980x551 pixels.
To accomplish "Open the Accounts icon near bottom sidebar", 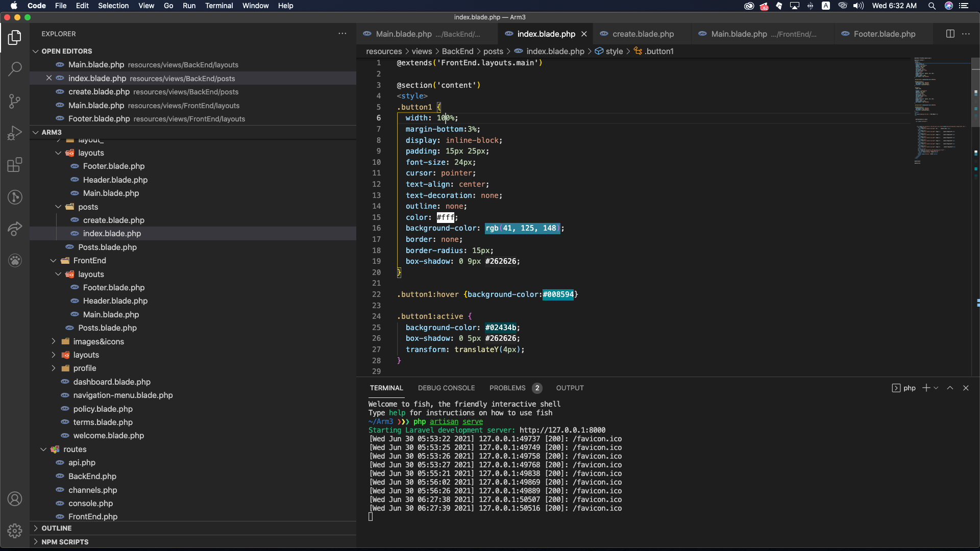I will (15, 499).
